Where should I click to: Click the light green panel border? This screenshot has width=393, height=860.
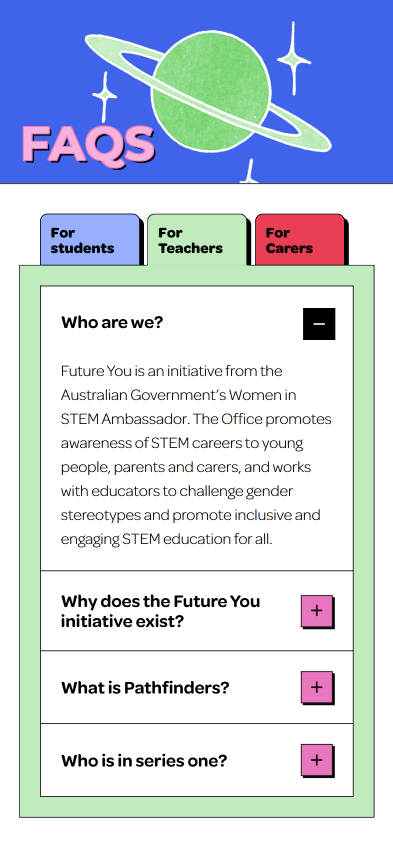click(30, 541)
